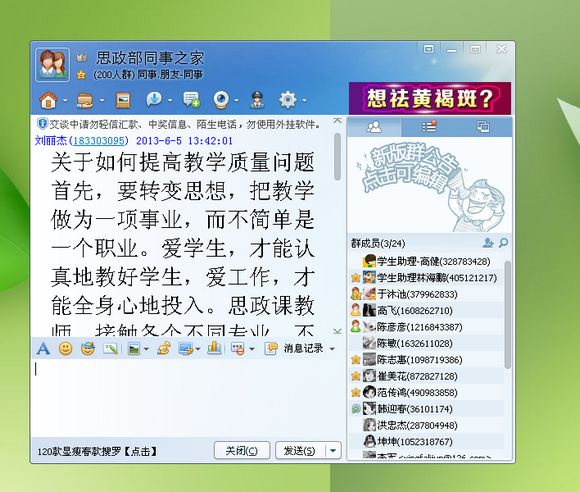Open the group home page icon

[x=48, y=100]
